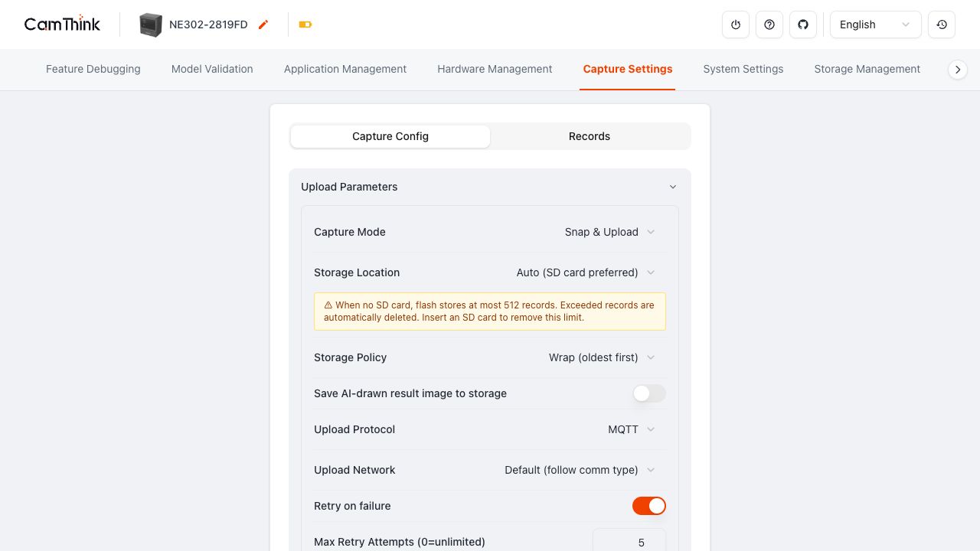Open Capture Mode Snap & Upload dropdown
This screenshot has width=980, height=551.
610,232
